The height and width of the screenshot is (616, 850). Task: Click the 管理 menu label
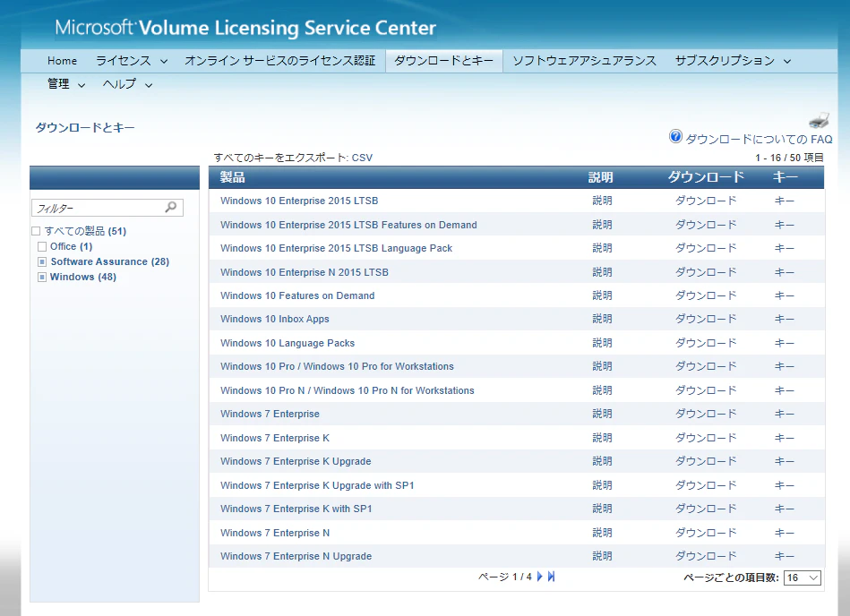(58, 84)
